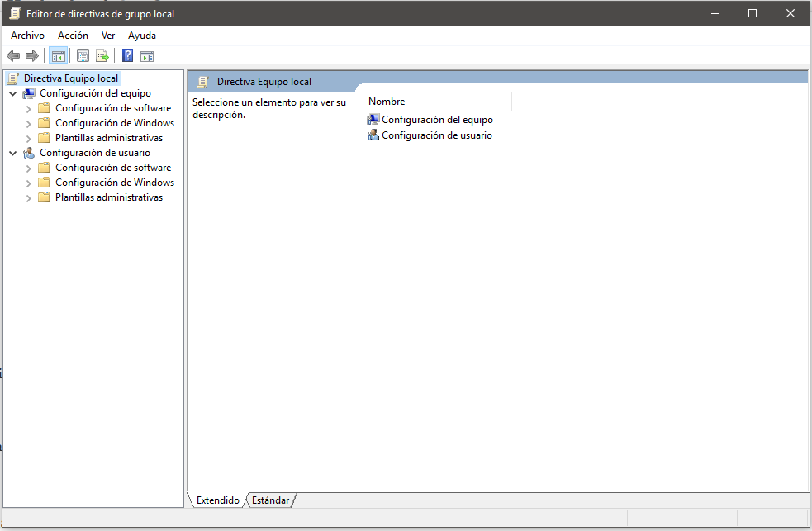This screenshot has width=812, height=531.
Task: Click the Back arrow toolbar icon
Action: coord(13,56)
